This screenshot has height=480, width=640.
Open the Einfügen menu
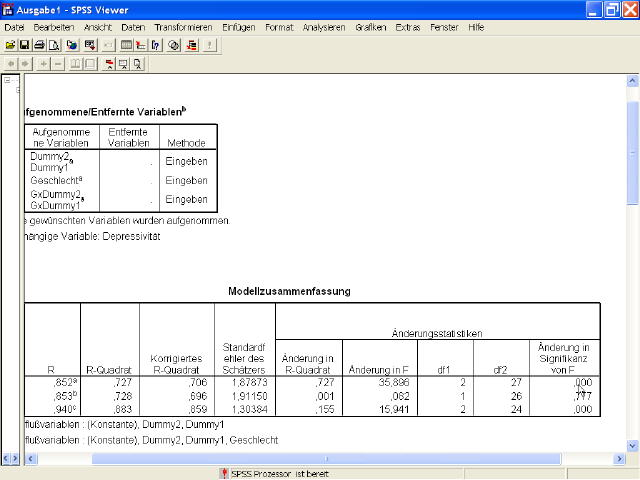pyautogui.click(x=238, y=27)
